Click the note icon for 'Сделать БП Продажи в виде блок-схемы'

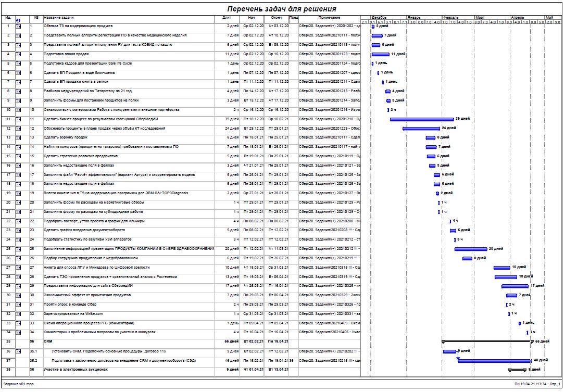18,73
